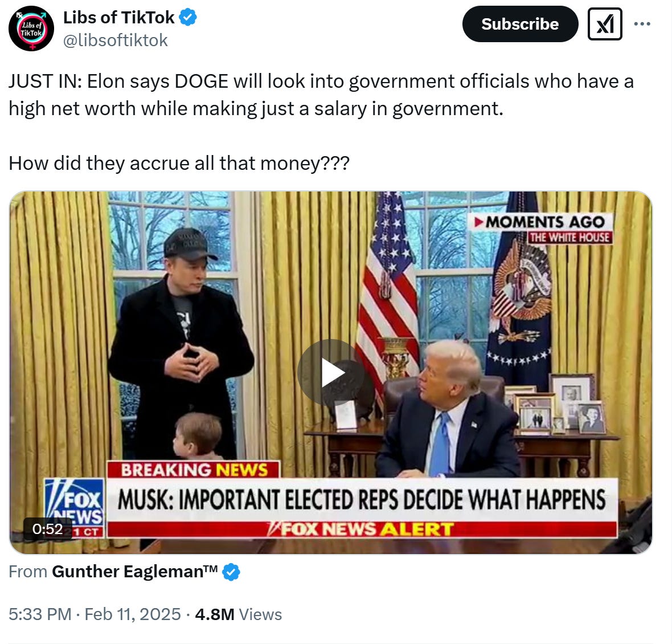The width and height of the screenshot is (672, 644).
Task: Subscribe to Libs of TikTok
Action: pos(520,24)
